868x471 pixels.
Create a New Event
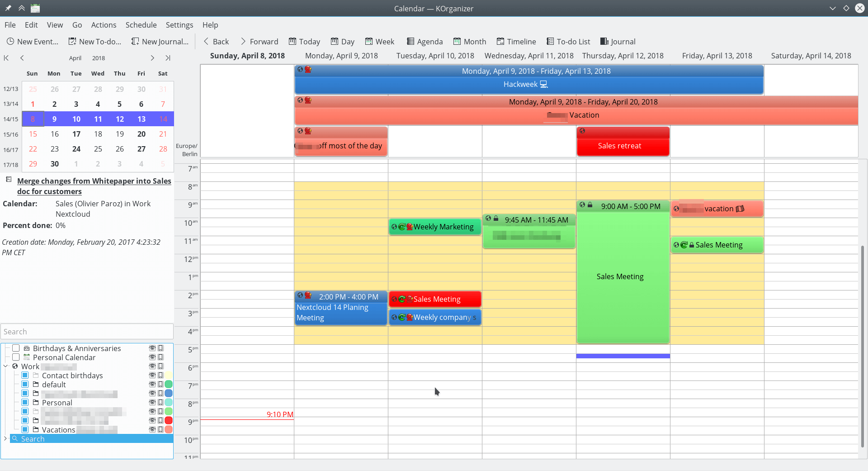coord(33,41)
